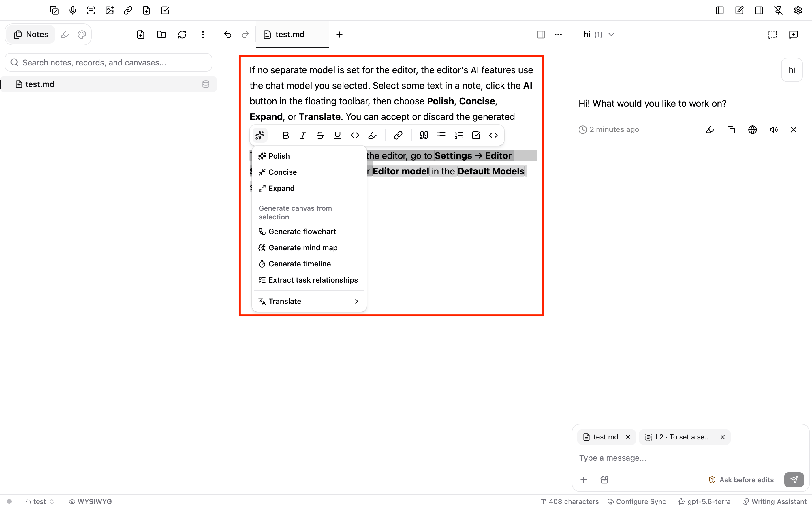Choose Concise from the AI menu
Viewport: 812px width, 508px height.
[309, 172]
